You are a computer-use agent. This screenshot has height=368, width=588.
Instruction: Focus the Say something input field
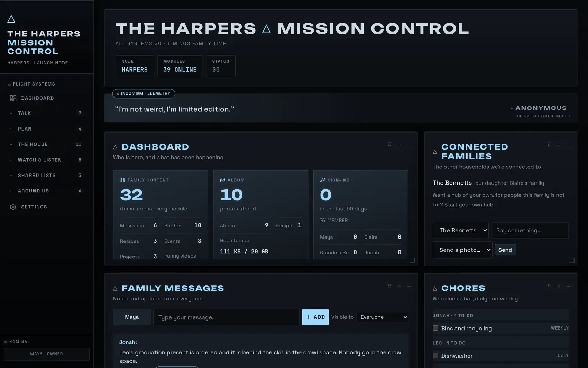tap(530, 230)
